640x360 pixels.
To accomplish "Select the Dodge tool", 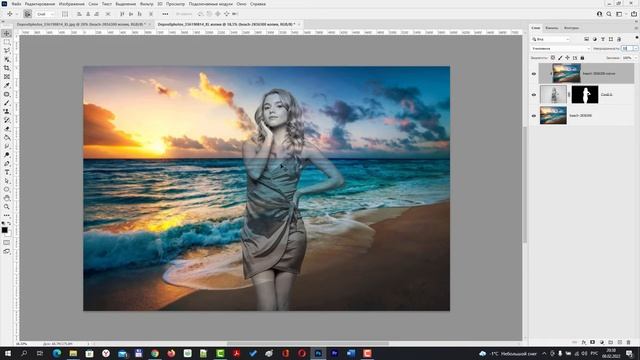I will 7,155.
